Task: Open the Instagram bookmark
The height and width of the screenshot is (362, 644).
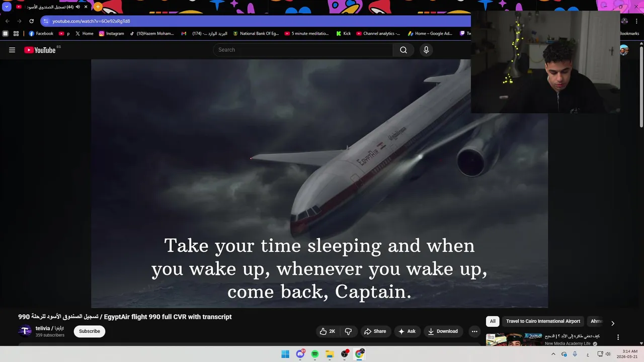Action: click(111, 34)
